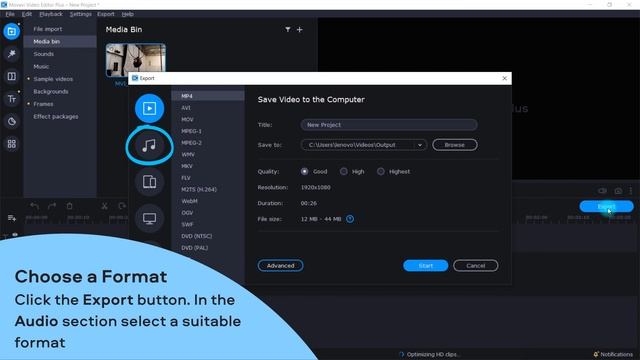Open the Filters magic wand tab

pos(11,54)
